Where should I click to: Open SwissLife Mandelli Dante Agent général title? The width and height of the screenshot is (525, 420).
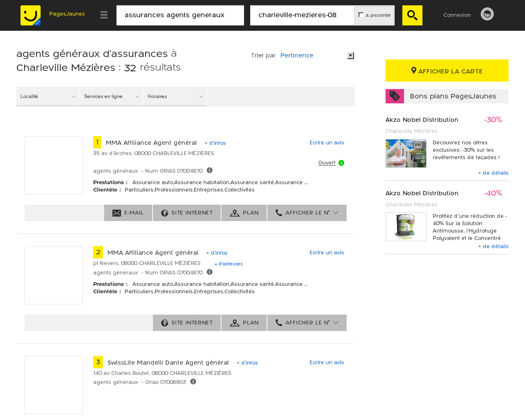(168, 363)
